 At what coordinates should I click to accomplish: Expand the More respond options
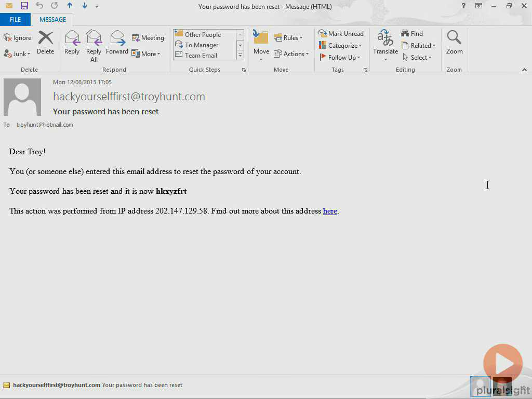(x=146, y=54)
